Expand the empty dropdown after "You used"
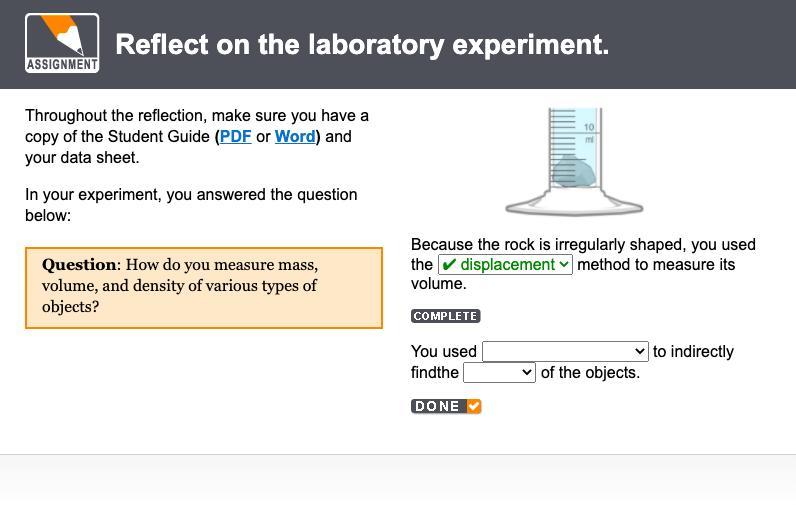This screenshot has width=796, height=505. click(x=565, y=351)
